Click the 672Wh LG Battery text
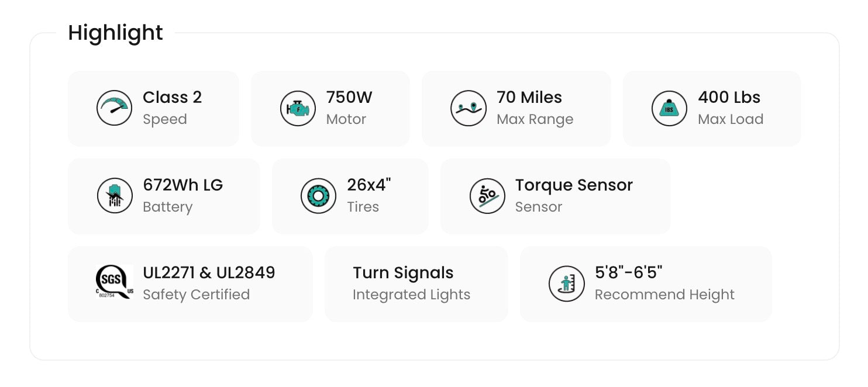 tap(182, 196)
